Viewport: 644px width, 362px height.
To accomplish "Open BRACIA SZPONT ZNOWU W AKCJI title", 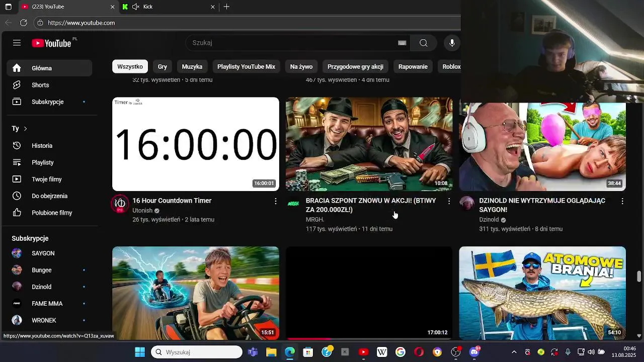I will coord(371,205).
